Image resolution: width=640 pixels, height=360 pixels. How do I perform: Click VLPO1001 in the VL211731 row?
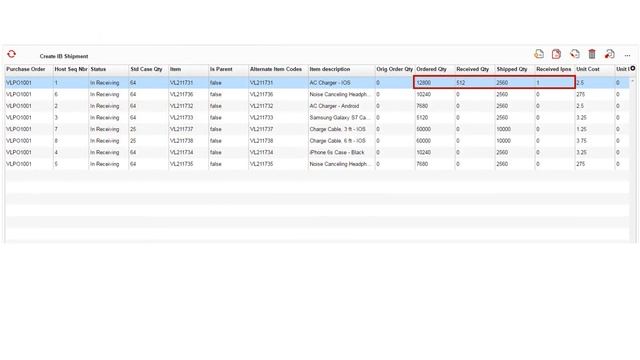[x=19, y=83]
